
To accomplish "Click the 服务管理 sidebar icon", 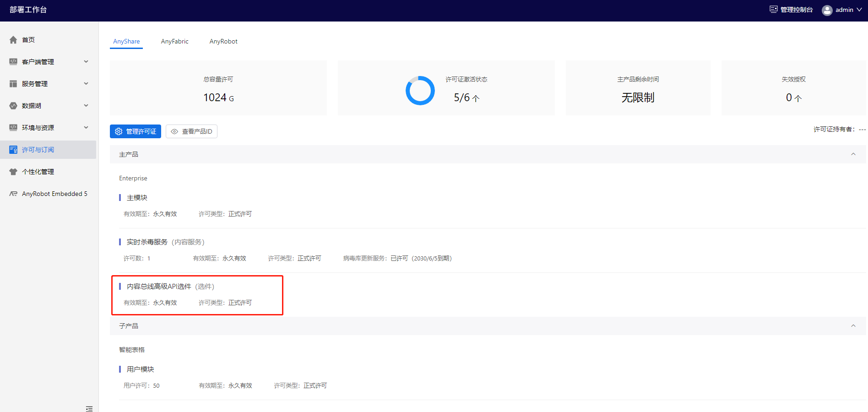I will (x=13, y=84).
